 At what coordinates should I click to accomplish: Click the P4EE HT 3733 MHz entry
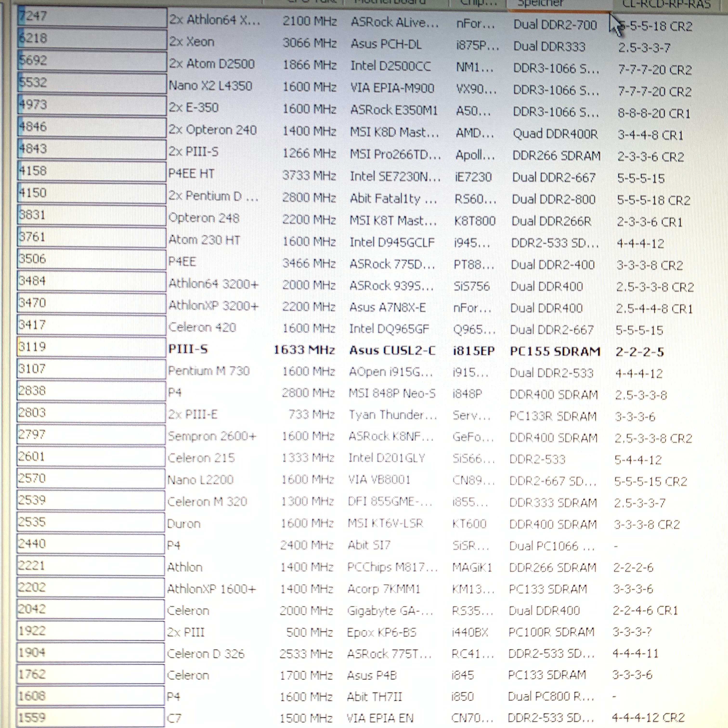191,174
